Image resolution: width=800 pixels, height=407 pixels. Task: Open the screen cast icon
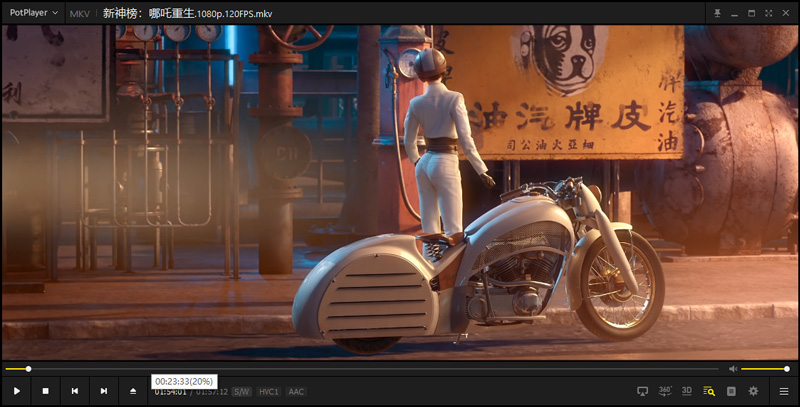[642, 391]
